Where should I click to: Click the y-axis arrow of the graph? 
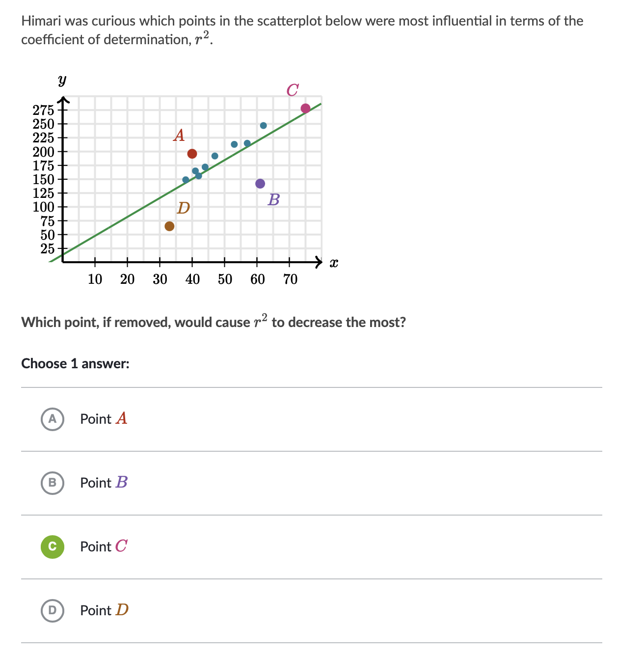click(63, 99)
